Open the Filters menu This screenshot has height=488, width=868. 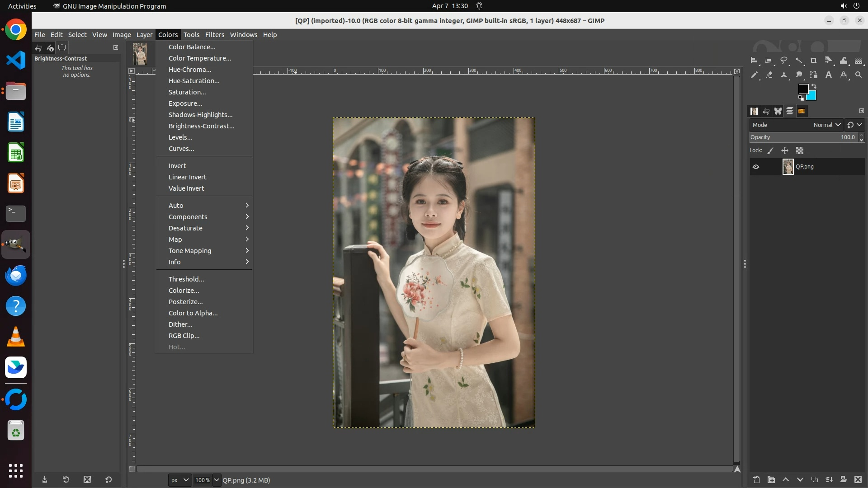click(214, 35)
